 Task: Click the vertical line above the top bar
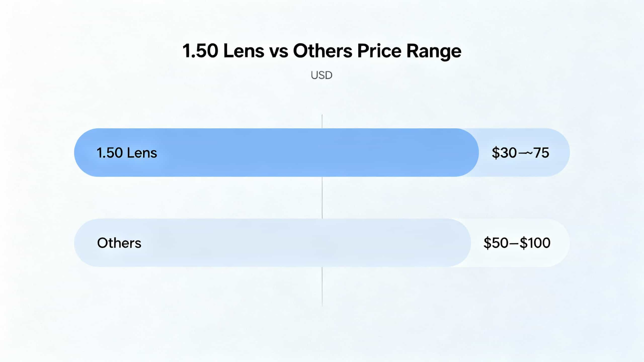[x=322, y=121]
